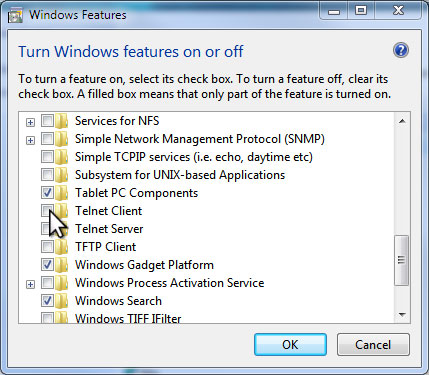Click the Windows Features title bar icon
429x375 pixels.
click(x=15, y=15)
